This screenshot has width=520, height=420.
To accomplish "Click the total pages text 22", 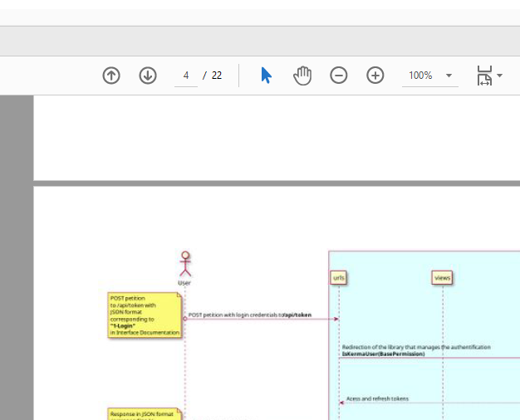I will (x=217, y=76).
